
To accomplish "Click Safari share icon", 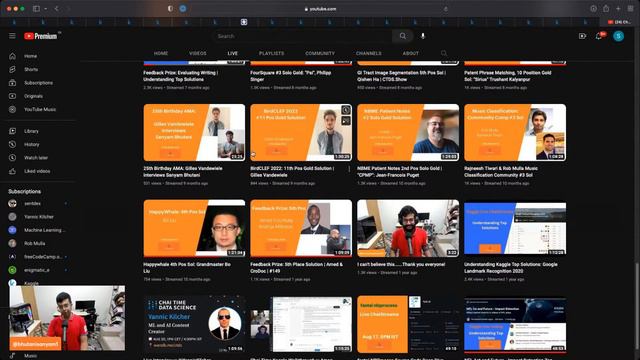I will coord(606,9).
